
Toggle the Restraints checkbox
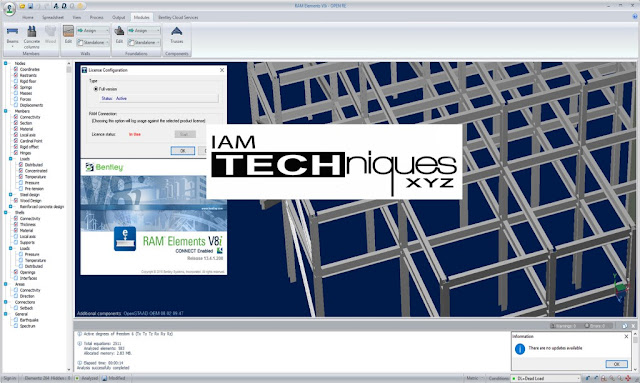tap(16, 75)
